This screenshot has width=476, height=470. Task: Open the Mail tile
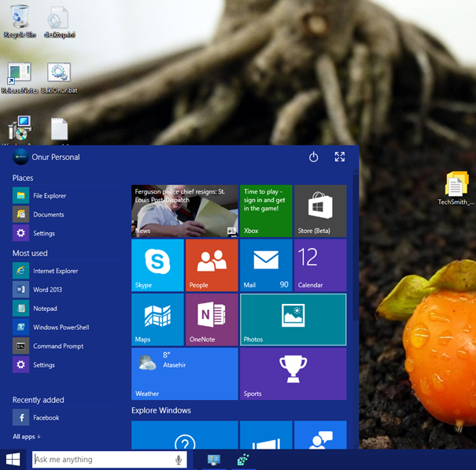pyautogui.click(x=266, y=265)
